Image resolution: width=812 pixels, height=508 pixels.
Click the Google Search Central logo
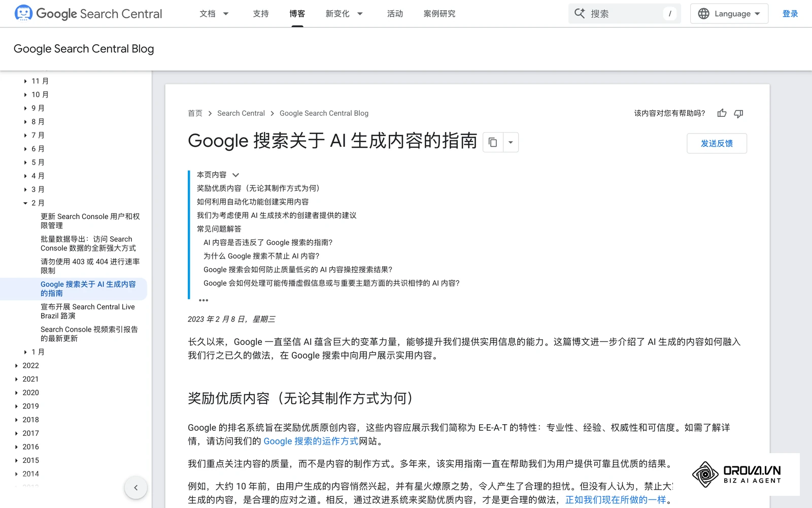88,14
